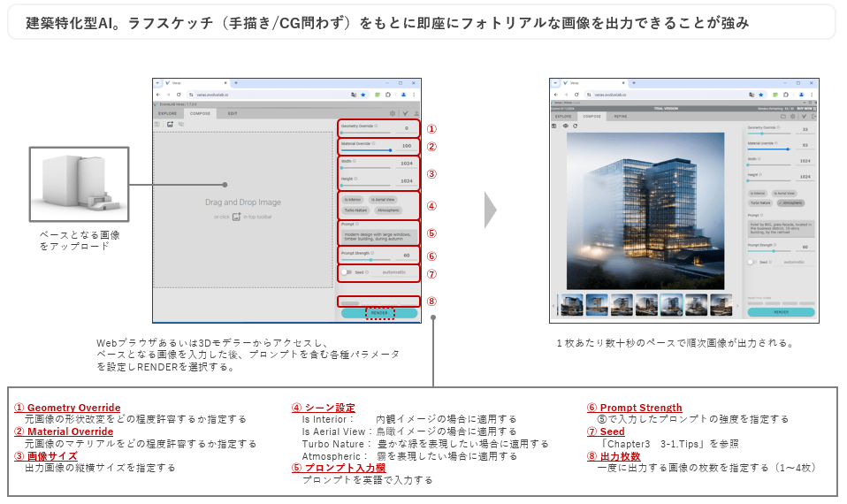Switch to the EDIT tab in left window

(233, 113)
